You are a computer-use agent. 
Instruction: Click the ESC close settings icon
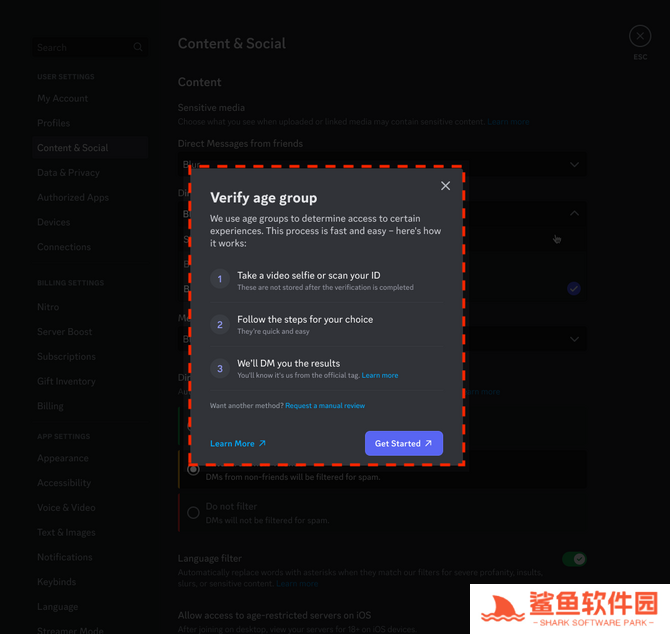(x=640, y=36)
